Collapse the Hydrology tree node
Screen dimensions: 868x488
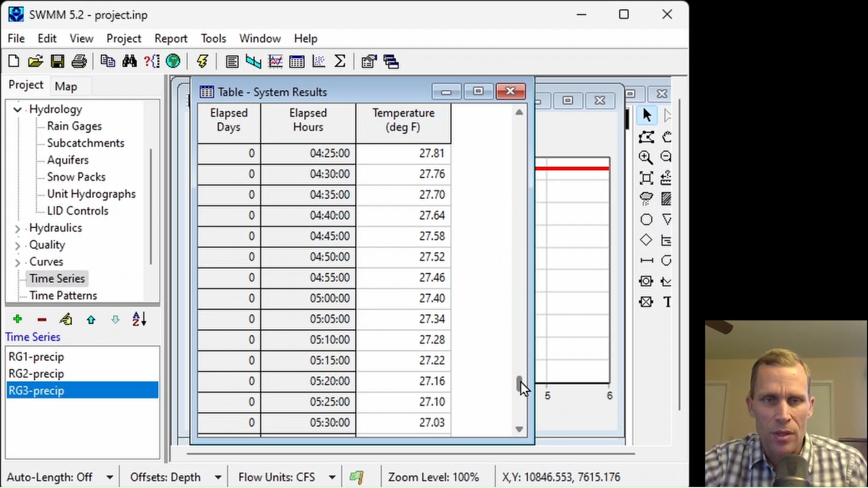[17, 109]
